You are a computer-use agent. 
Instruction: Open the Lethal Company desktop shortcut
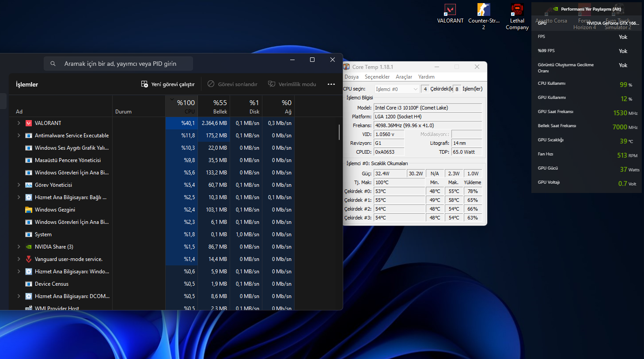click(517, 16)
